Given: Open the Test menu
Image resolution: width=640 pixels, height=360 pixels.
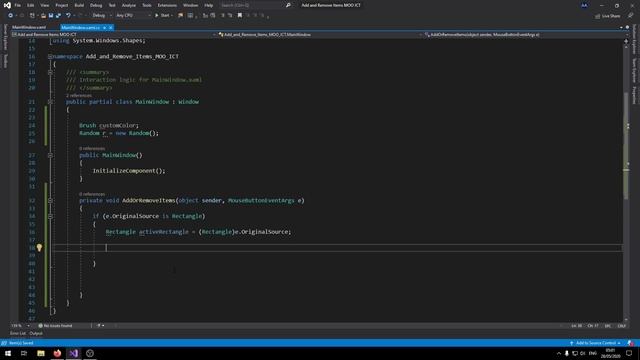Looking at the screenshot, I should point(112,5).
